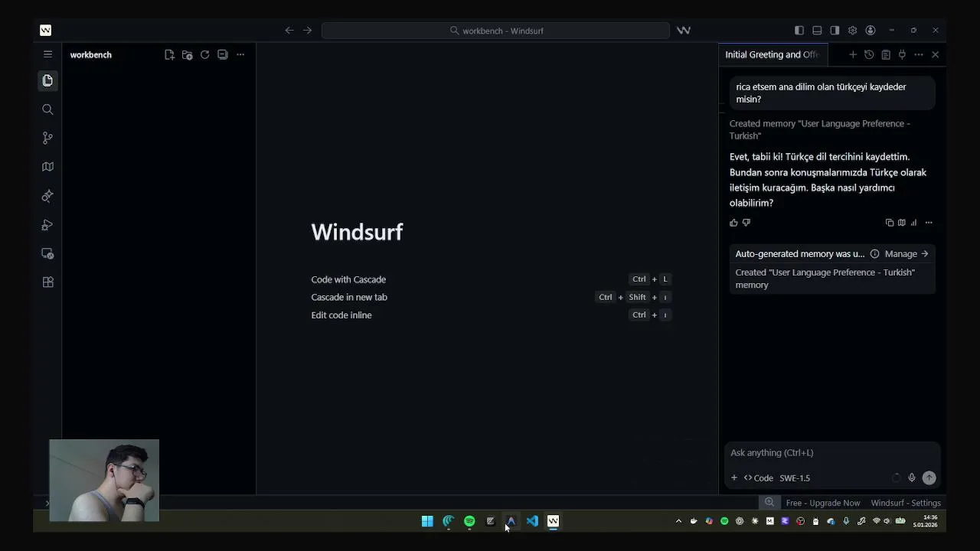Click the Ask anything input field
This screenshot has width=980, height=551.
pos(831,453)
